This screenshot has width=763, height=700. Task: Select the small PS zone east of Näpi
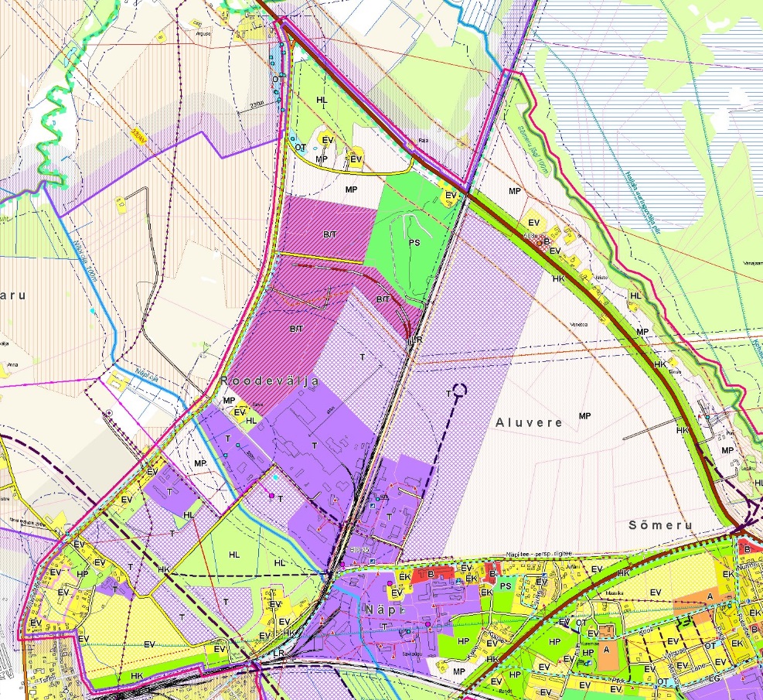[506, 586]
